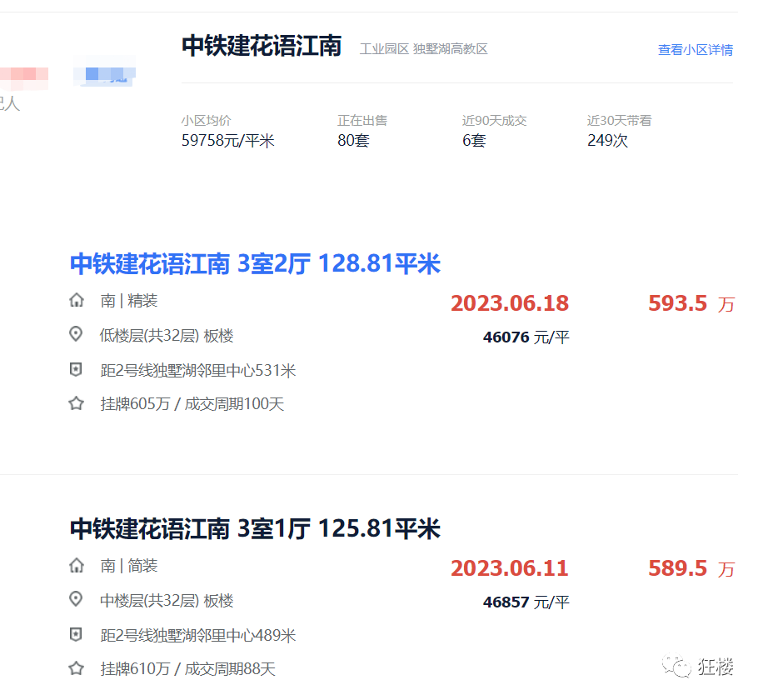Select the 593.5 万 deal price
The image size is (758, 700).
pos(691,304)
